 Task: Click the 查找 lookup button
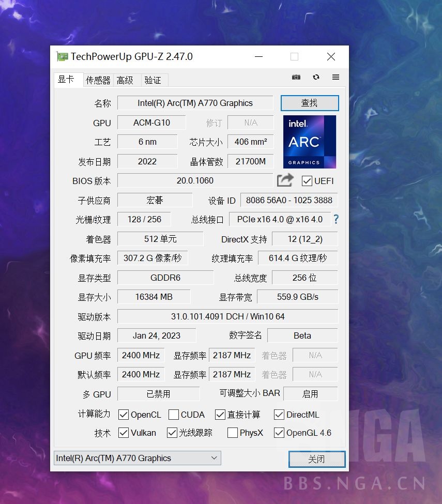pyautogui.click(x=309, y=103)
